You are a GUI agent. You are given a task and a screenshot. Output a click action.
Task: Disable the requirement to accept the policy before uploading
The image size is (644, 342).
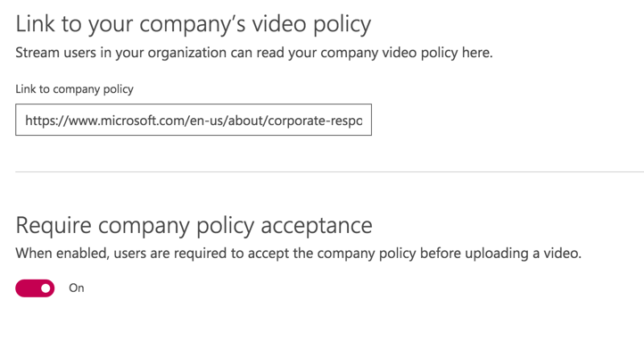tap(35, 288)
